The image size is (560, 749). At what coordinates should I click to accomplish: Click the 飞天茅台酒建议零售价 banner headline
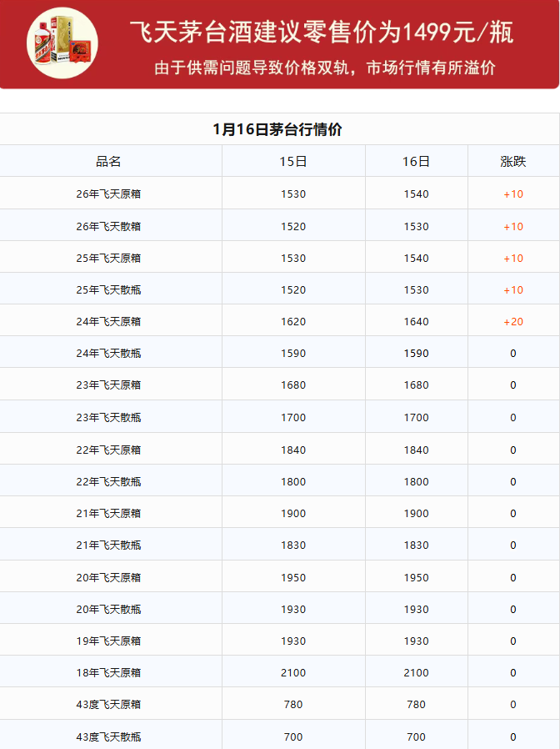[321, 33]
